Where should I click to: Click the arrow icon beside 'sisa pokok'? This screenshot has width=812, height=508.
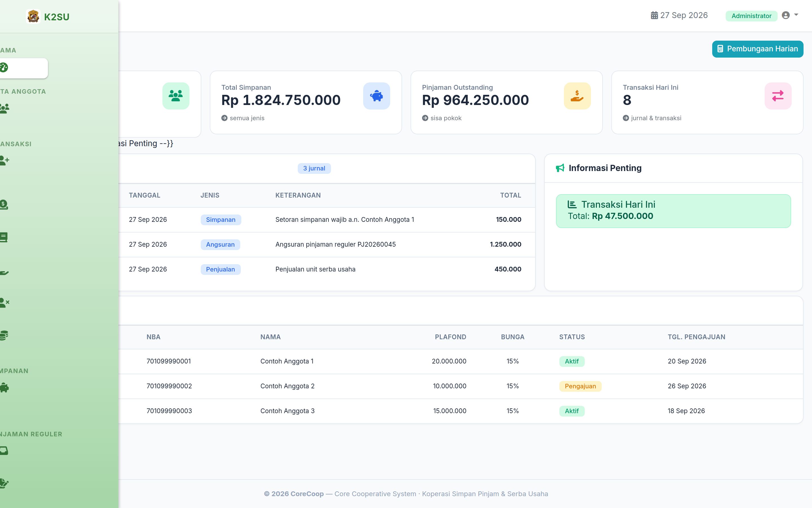(425, 118)
